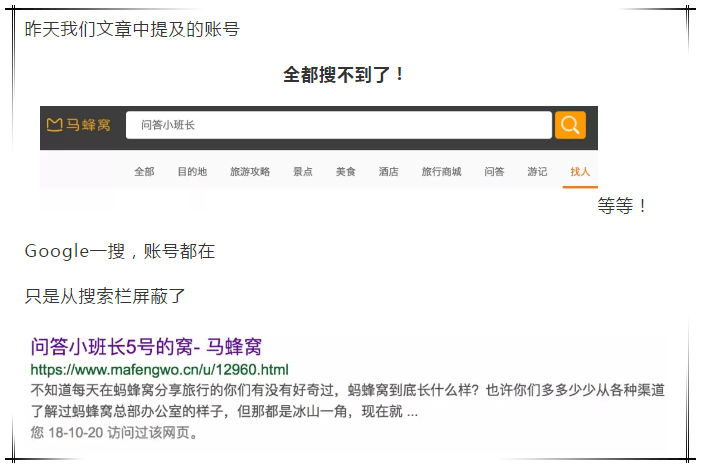The height and width of the screenshot is (468, 701).
Task: Switch to the 美食 tab
Action: tap(346, 172)
